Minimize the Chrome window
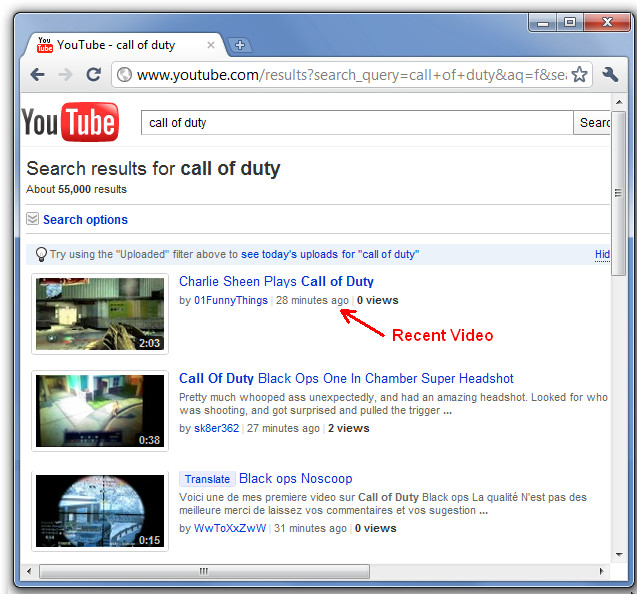The height and width of the screenshot is (594, 637). tap(542, 22)
